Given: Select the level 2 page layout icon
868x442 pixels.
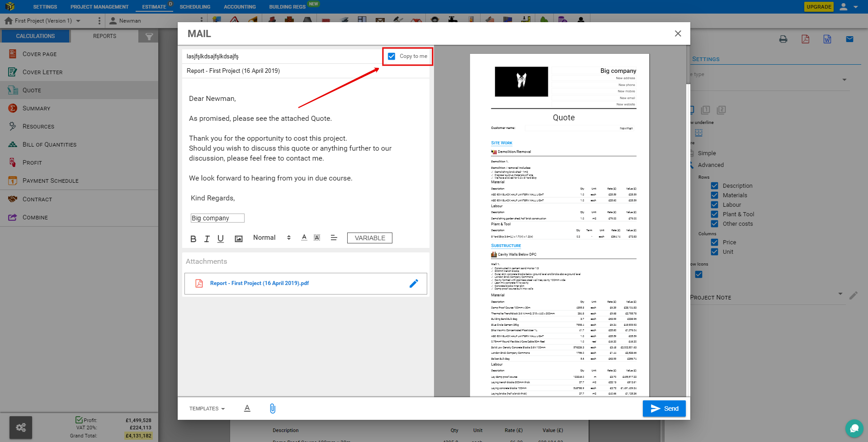Looking at the screenshot, I should click(722, 110).
